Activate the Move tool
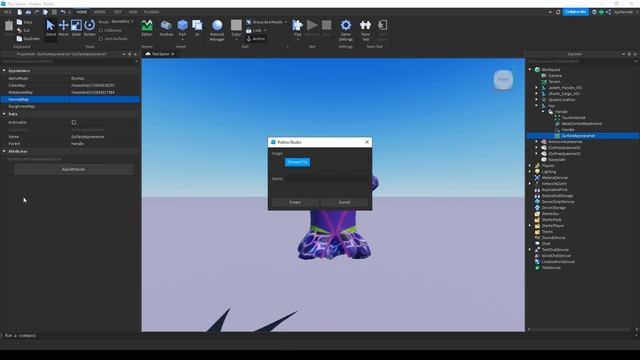 click(x=63, y=28)
